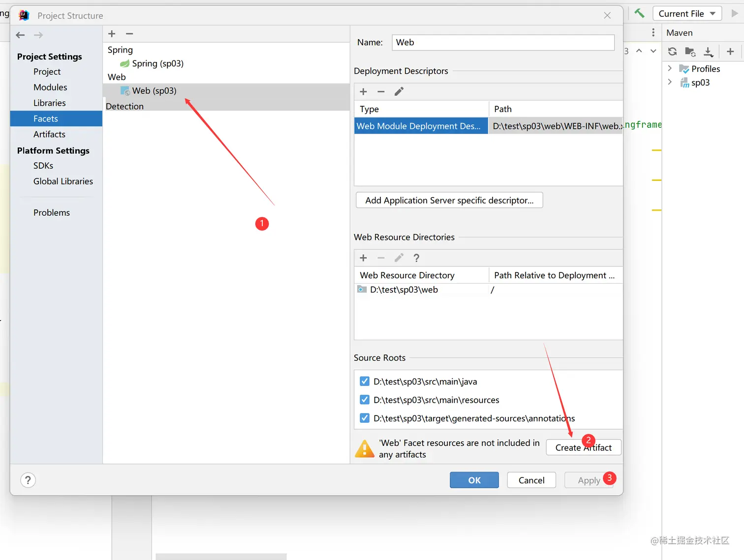Click the back navigation arrow
Viewport: 744px width, 560px height.
(x=20, y=35)
